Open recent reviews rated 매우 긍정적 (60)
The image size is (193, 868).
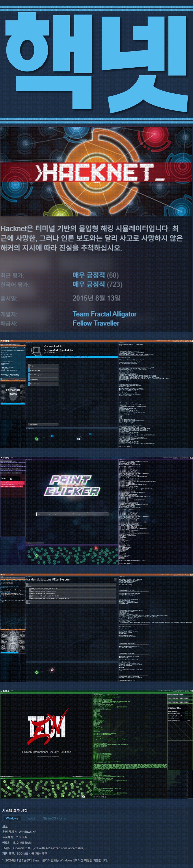95,275
